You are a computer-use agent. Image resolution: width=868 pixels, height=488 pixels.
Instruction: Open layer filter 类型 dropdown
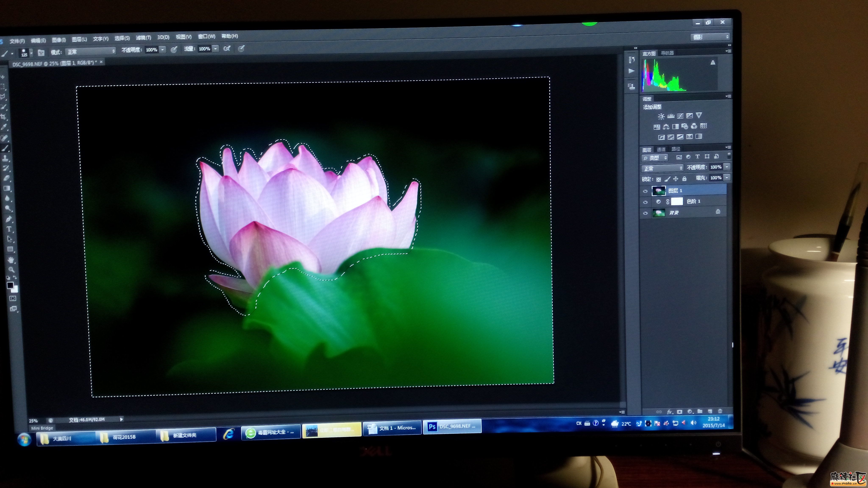pos(655,158)
